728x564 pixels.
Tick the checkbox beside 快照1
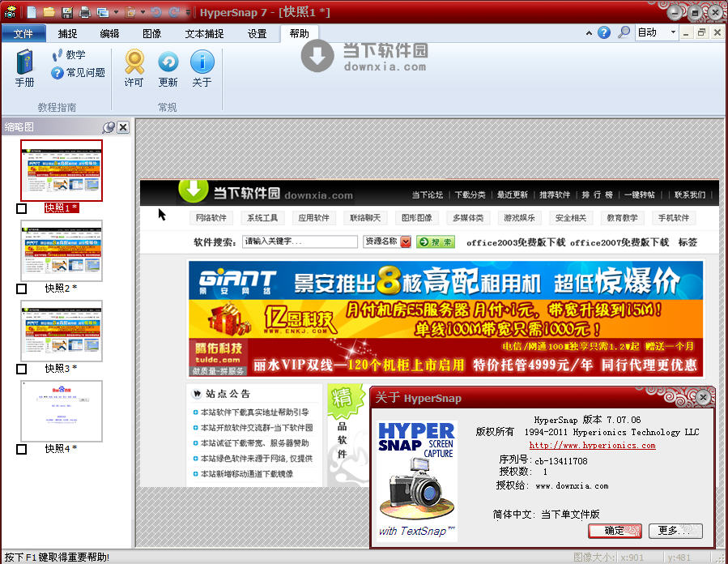(x=22, y=209)
